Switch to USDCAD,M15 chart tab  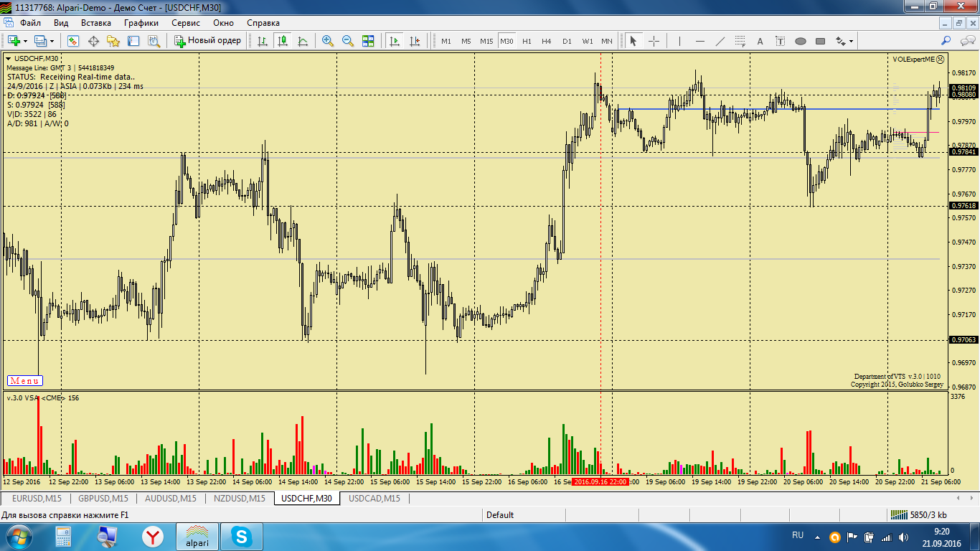[x=374, y=498]
